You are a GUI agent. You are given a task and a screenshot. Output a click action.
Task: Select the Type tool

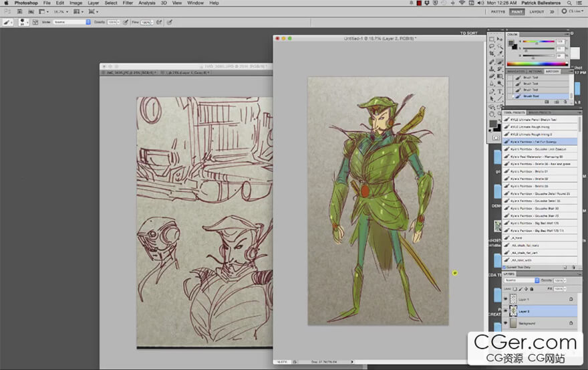click(x=500, y=92)
